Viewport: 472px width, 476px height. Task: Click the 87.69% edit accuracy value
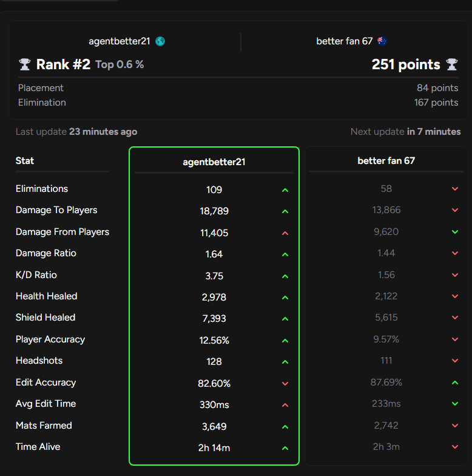click(x=386, y=382)
